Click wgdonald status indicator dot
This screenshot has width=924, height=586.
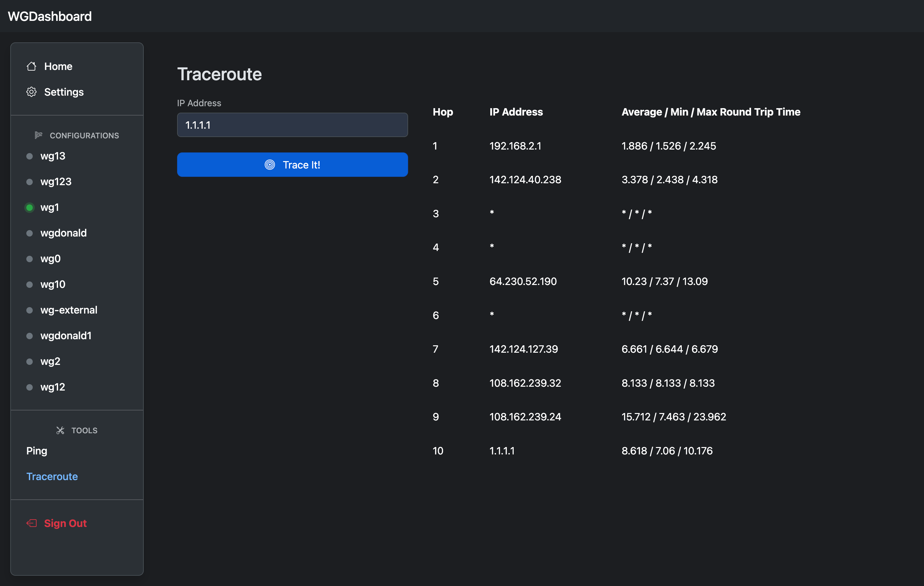(30, 233)
